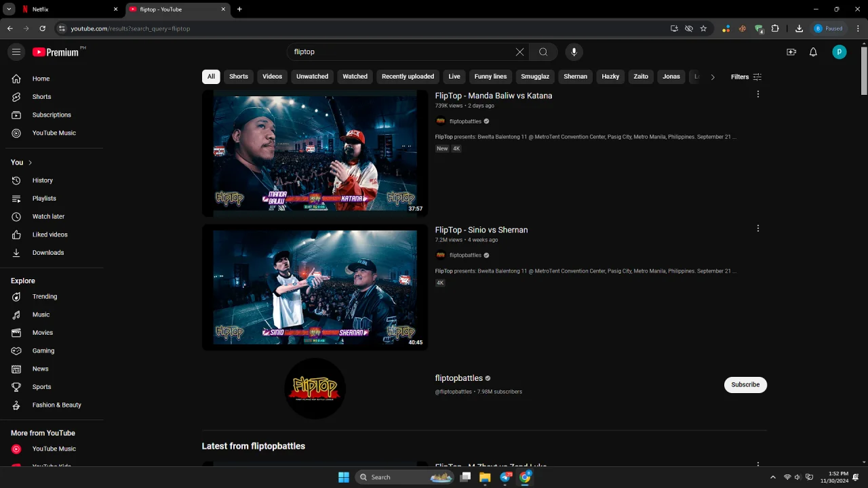Expand the You section chevron
The width and height of the screenshot is (868, 488).
point(30,163)
